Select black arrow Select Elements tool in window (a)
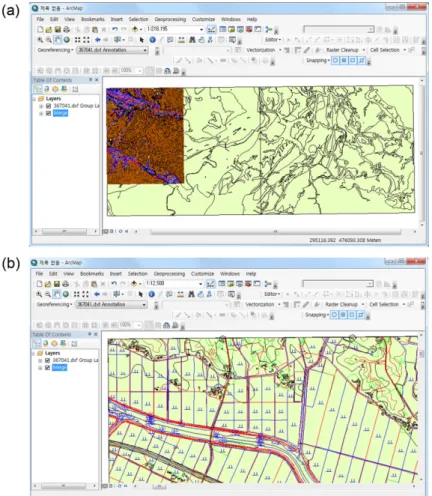 point(142,40)
